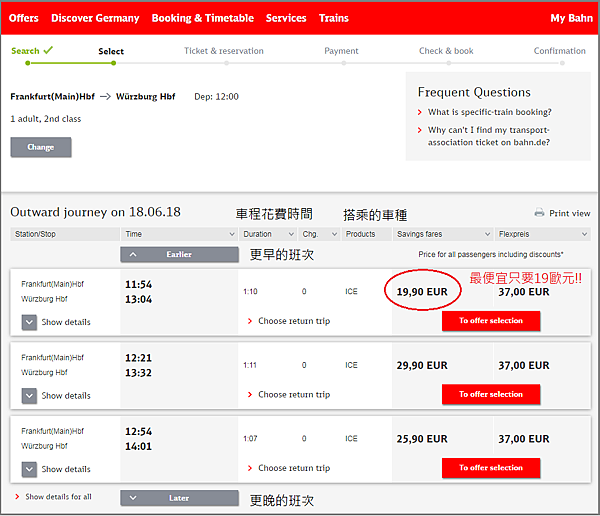
Task: Open transport-association ticket FAQ link
Action: point(489,136)
